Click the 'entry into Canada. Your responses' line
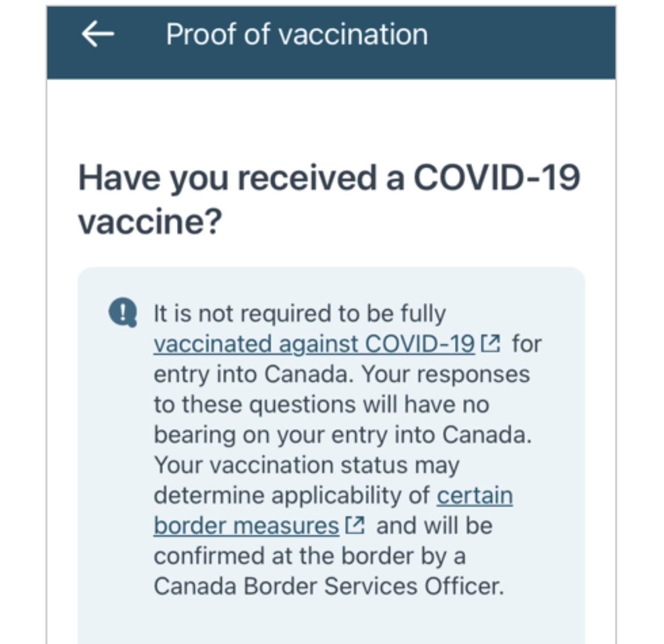Screen dimensions: 664x644 (342, 374)
